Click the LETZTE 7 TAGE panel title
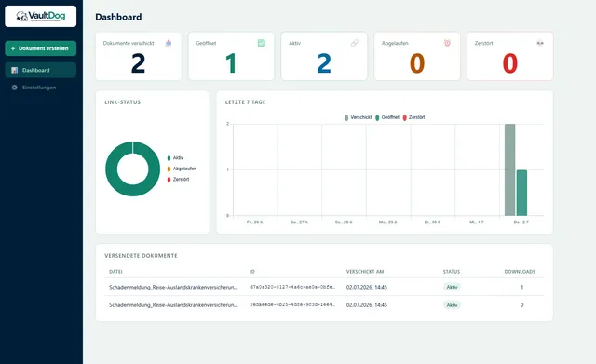 pyautogui.click(x=245, y=102)
